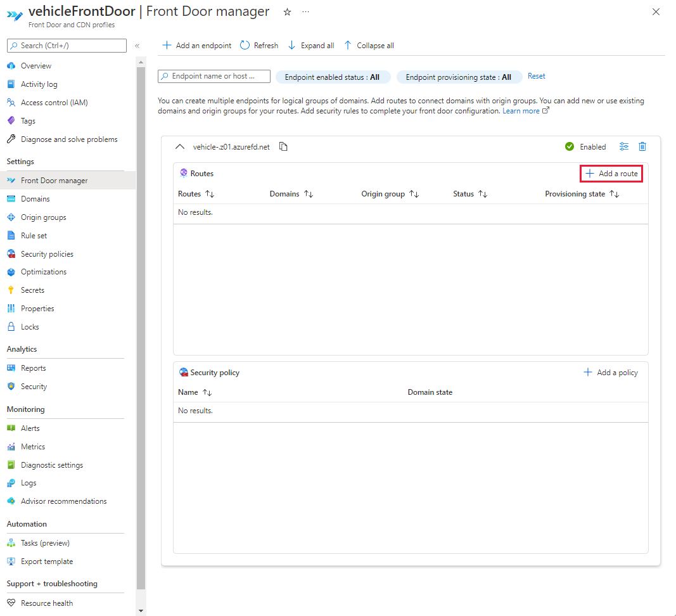Open Diagnose and solve problems
The height and width of the screenshot is (616, 676).
click(x=69, y=139)
